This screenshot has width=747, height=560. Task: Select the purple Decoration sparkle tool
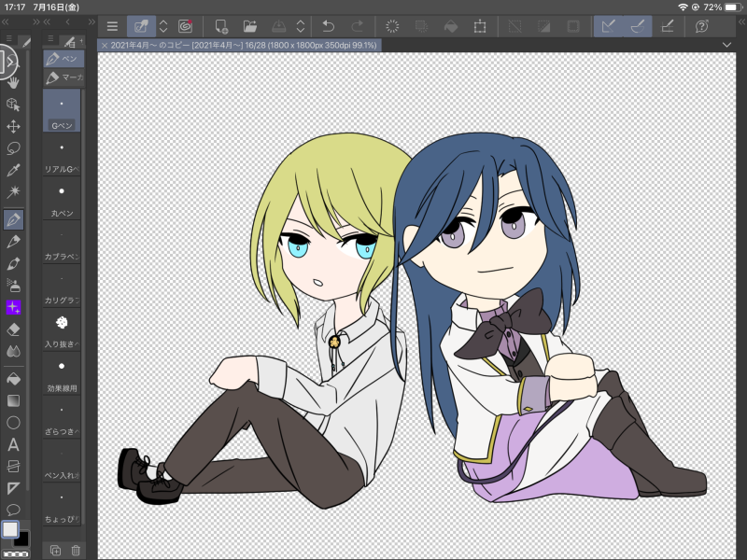(13, 307)
